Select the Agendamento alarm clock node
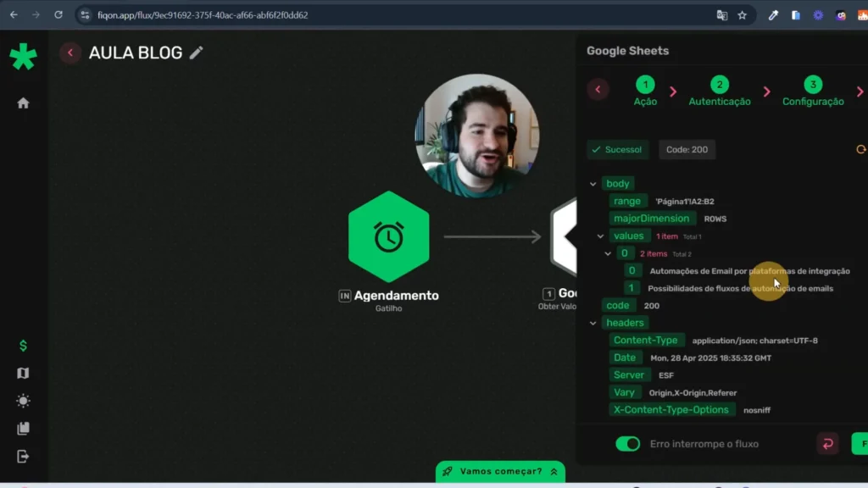Image resolution: width=868 pixels, height=488 pixels. (388, 237)
